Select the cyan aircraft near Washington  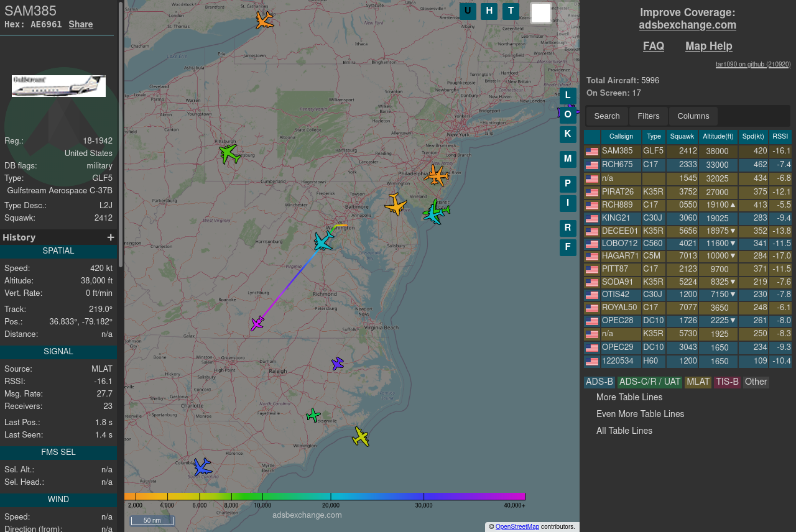click(x=323, y=241)
